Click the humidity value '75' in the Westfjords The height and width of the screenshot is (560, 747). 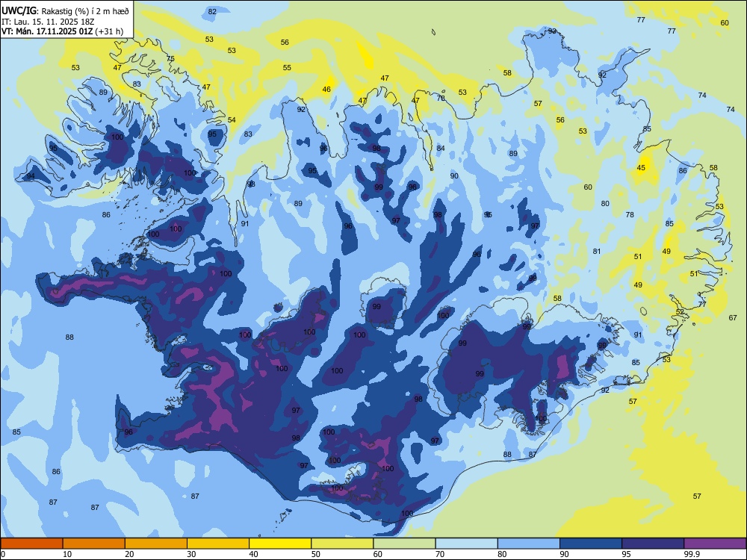click(170, 58)
